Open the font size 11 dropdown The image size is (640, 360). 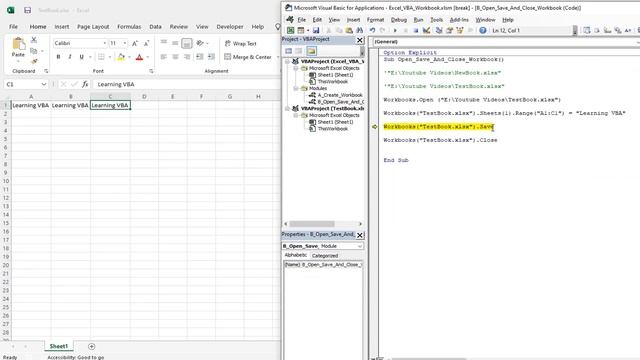click(x=124, y=43)
